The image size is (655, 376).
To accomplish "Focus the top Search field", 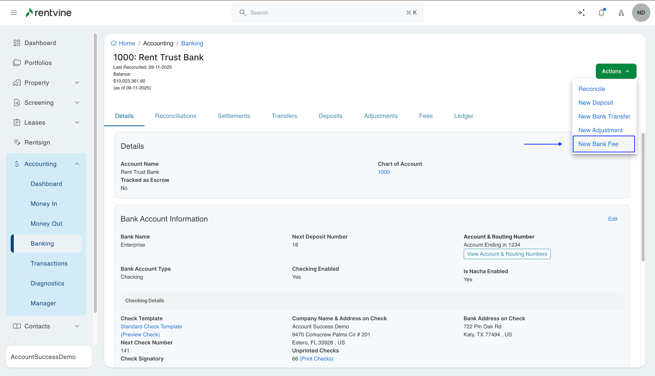I will (328, 13).
